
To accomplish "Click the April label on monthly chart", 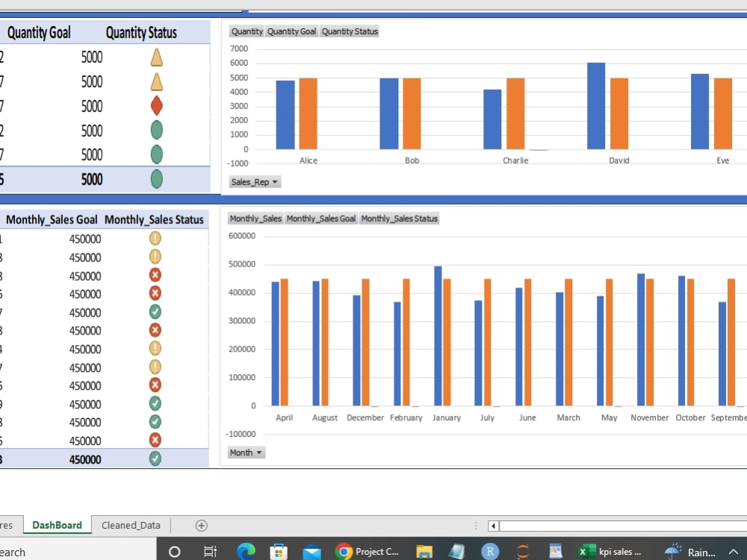I will pyautogui.click(x=285, y=417).
